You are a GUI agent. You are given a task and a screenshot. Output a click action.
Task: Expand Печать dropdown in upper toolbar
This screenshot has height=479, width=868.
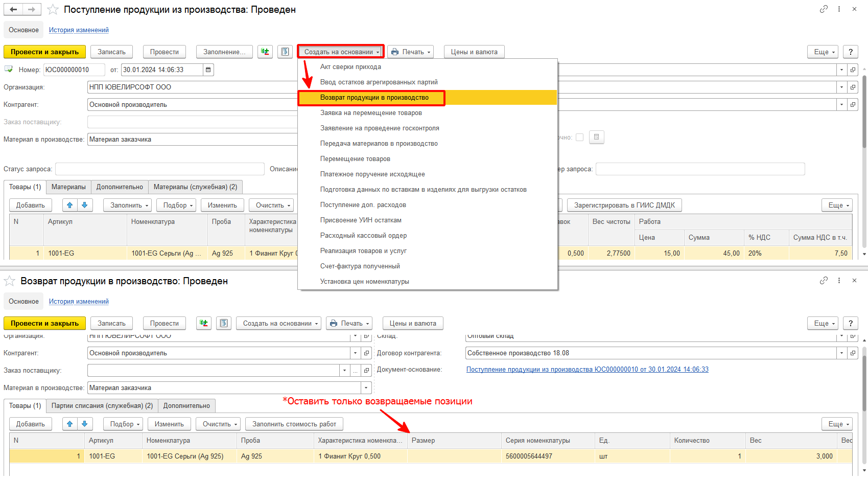[x=411, y=52]
